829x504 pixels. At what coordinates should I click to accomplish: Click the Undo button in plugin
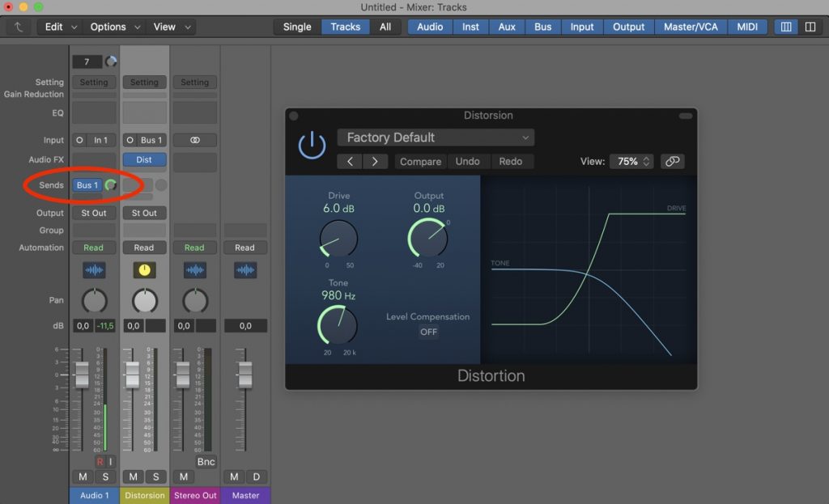(467, 161)
